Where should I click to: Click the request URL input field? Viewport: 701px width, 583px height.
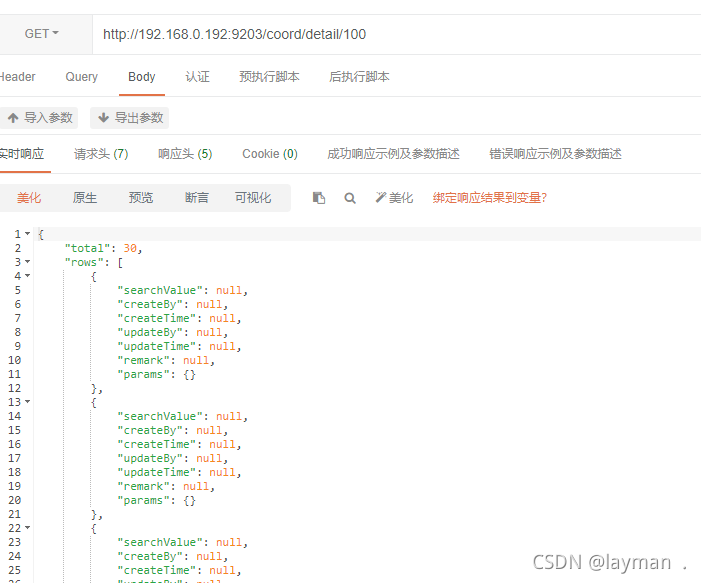click(x=397, y=34)
